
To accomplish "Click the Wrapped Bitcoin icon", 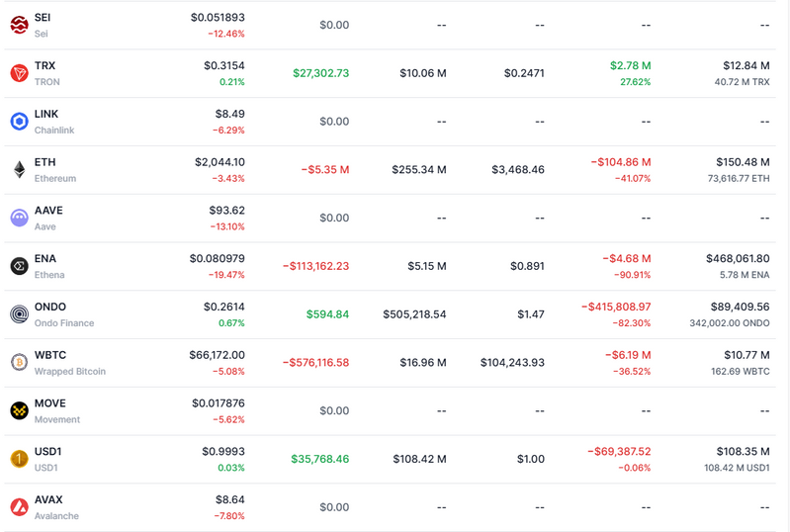I will (x=19, y=363).
